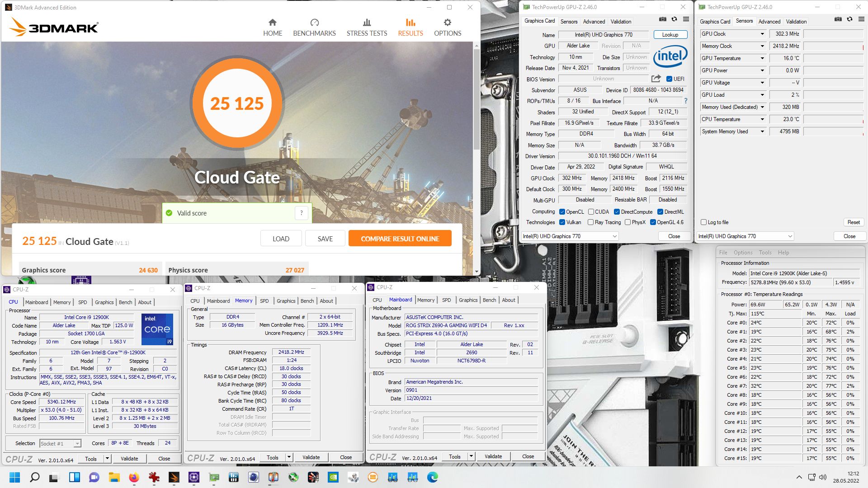Click camera icon in GPU-Z Sensors window

click(x=838, y=19)
